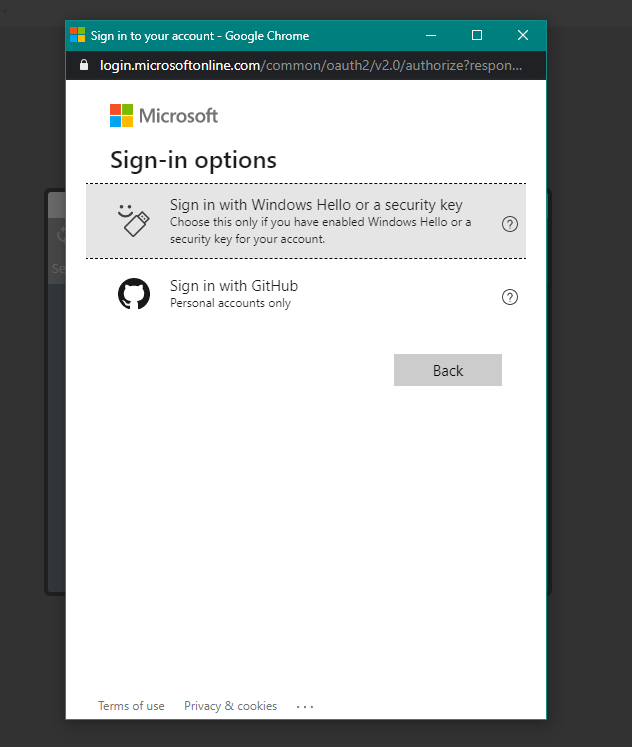The width and height of the screenshot is (632, 747).
Task: Open the Terms of use link
Action: point(131,706)
